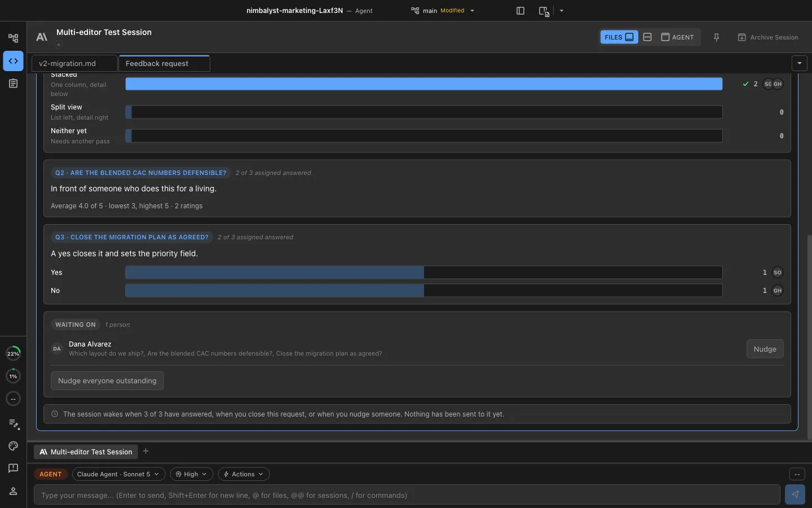The height and width of the screenshot is (508, 812).
Task: Click the green checkmark on Stacked row
Action: [x=745, y=84]
